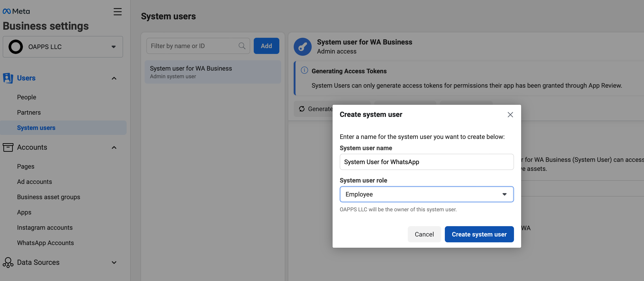Expand the Data Sources section
This screenshot has height=281, width=644.
click(114, 263)
